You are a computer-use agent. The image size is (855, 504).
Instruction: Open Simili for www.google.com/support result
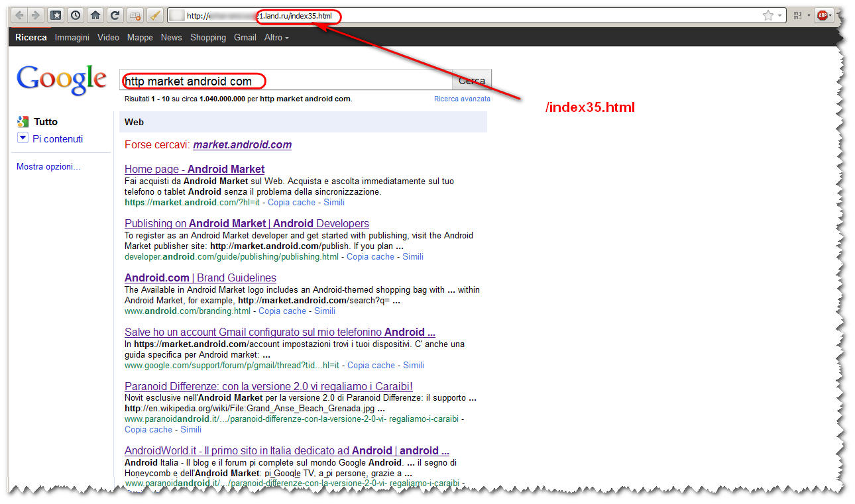point(414,366)
